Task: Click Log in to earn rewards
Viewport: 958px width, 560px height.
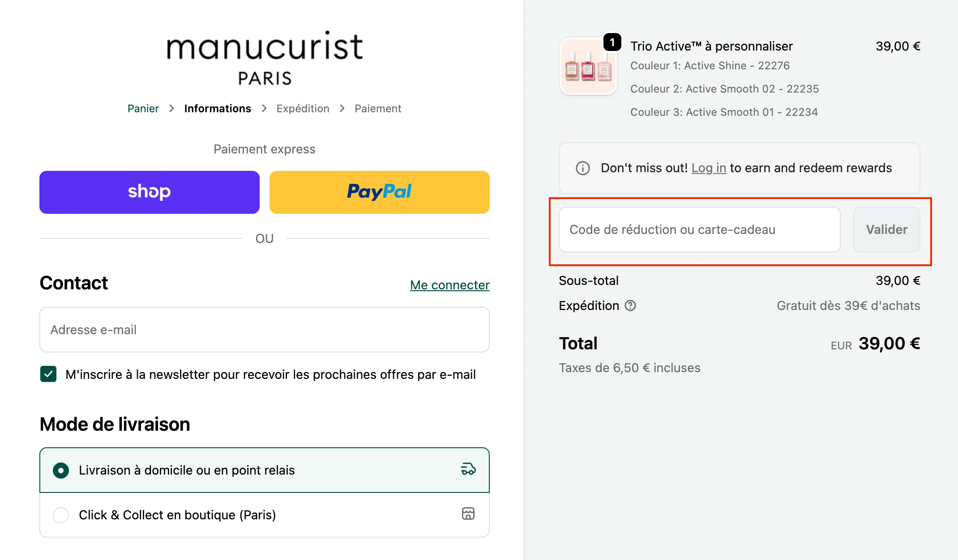Action: pyautogui.click(x=709, y=168)
